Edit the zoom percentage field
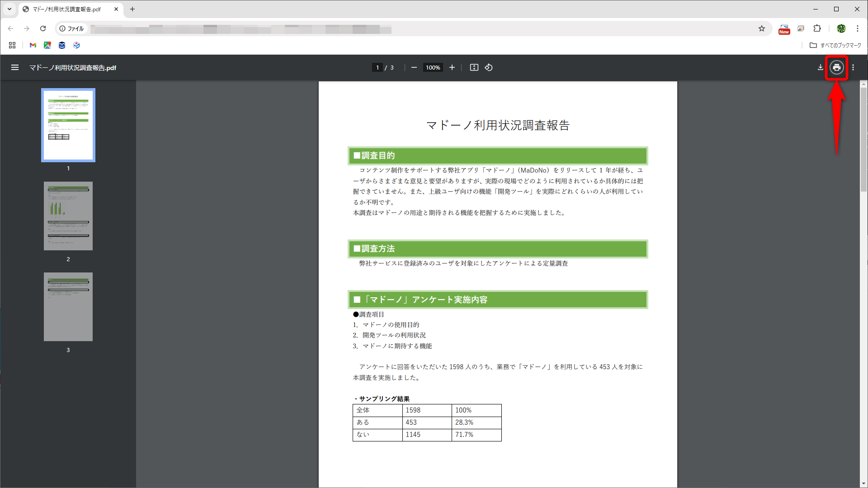Screen dimensions: 868x488 point(432,67)
